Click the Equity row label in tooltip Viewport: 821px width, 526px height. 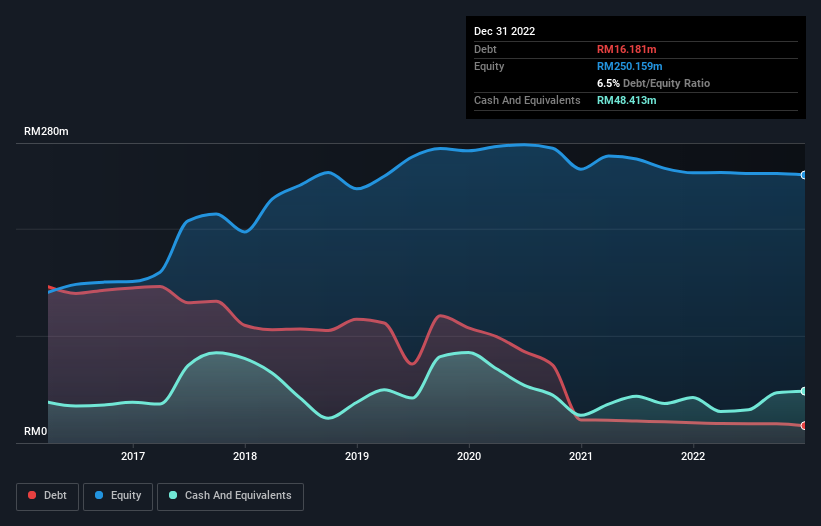(489, 66)
